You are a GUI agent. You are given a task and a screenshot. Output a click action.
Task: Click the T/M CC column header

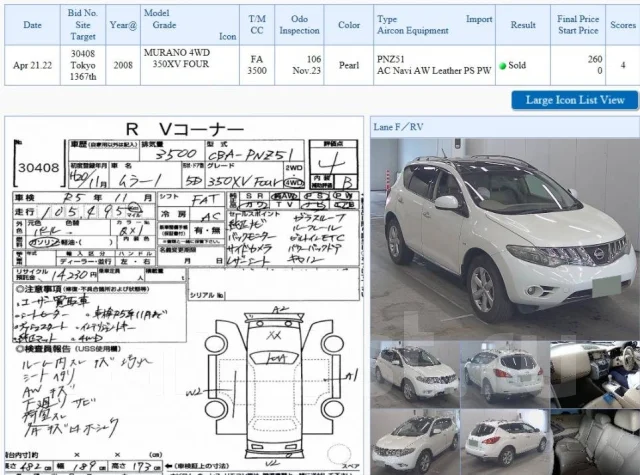[x=257, y=25]
